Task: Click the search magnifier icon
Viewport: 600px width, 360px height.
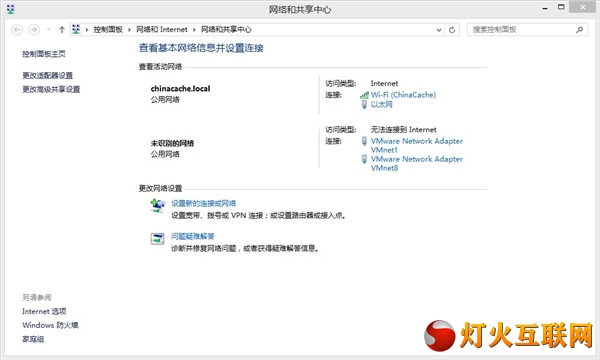Action: pos(579,29)
